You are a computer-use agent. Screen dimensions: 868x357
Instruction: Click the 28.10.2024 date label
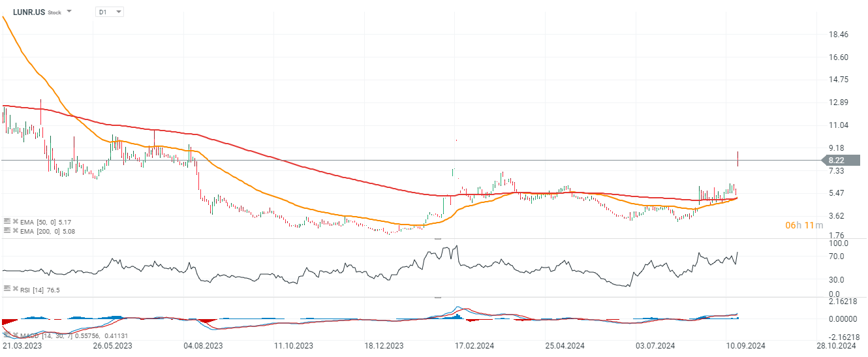[x=837, y=345]
